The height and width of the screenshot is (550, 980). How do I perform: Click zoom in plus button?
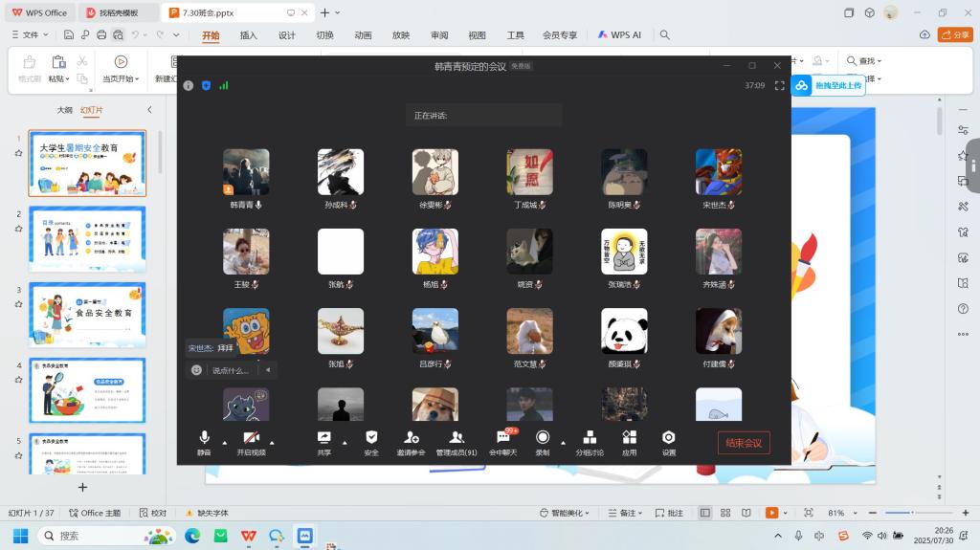point(966,513)
